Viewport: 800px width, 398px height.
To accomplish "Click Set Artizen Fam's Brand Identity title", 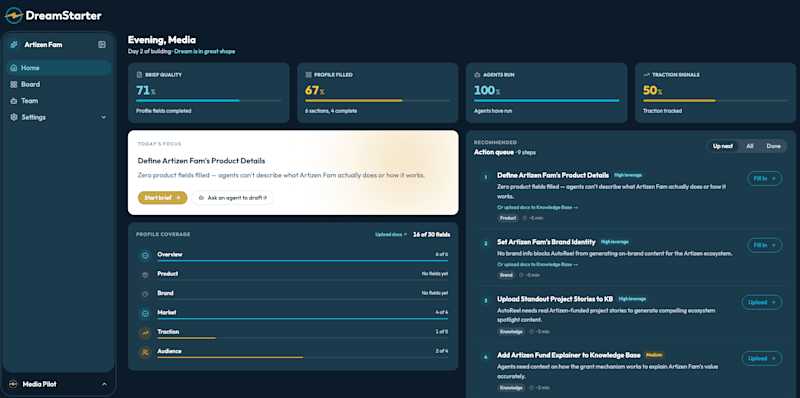I will tap(546, 242).
